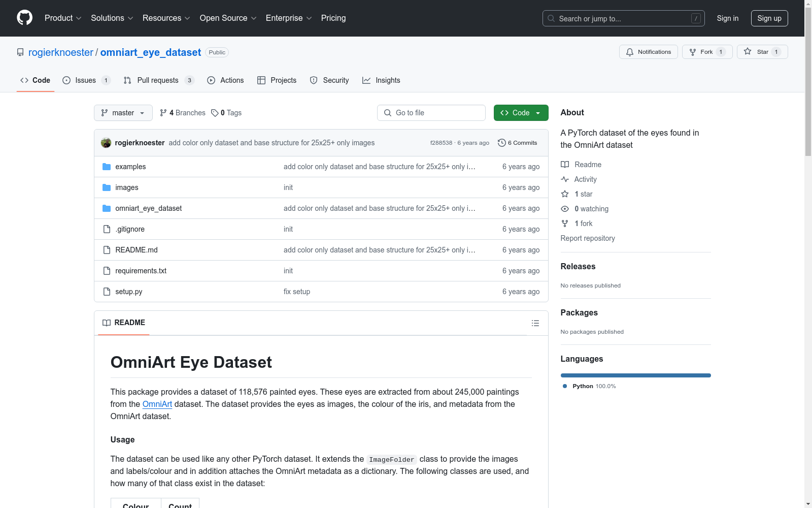This screenshot has height=508, width=812.
Task: Click the images folder icon
Action: click(107, 187)
